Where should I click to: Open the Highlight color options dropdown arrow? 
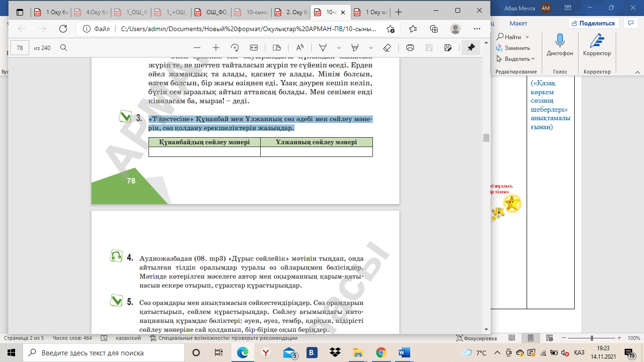point(371,48)
